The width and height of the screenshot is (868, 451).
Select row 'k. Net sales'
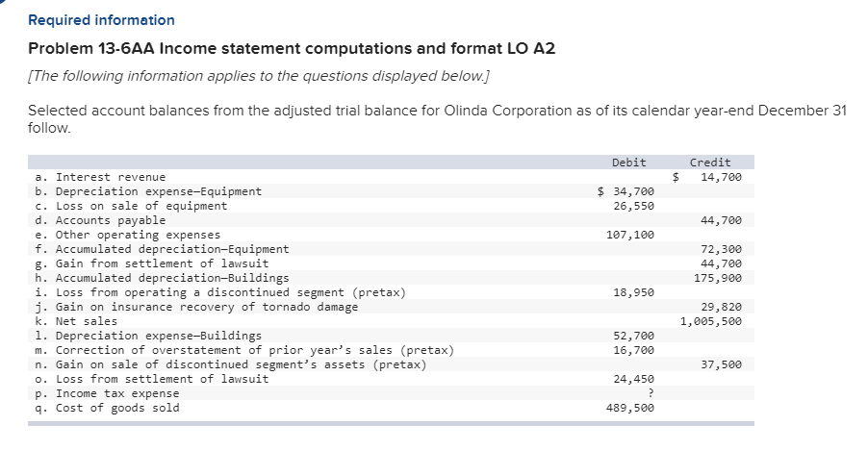coord(391,321)
